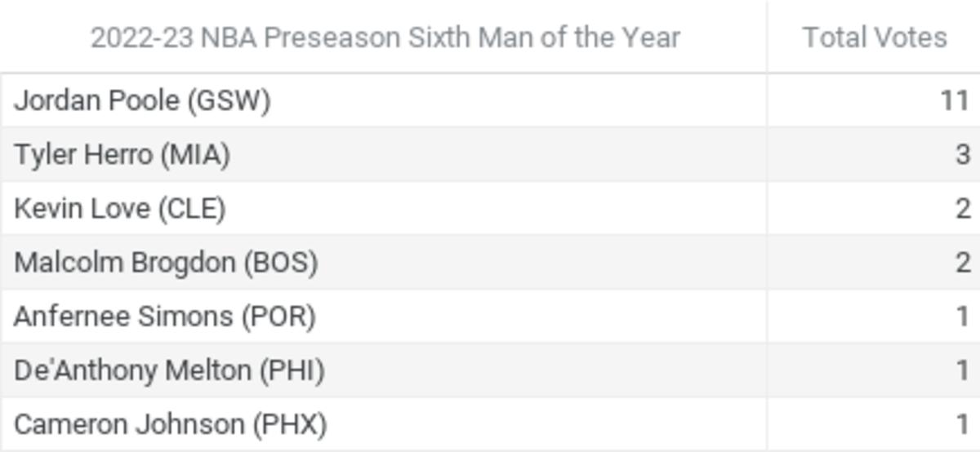Screen dimensions: 980x452
Task: Select the Kevin Love name cell
Action: (120, 208)
